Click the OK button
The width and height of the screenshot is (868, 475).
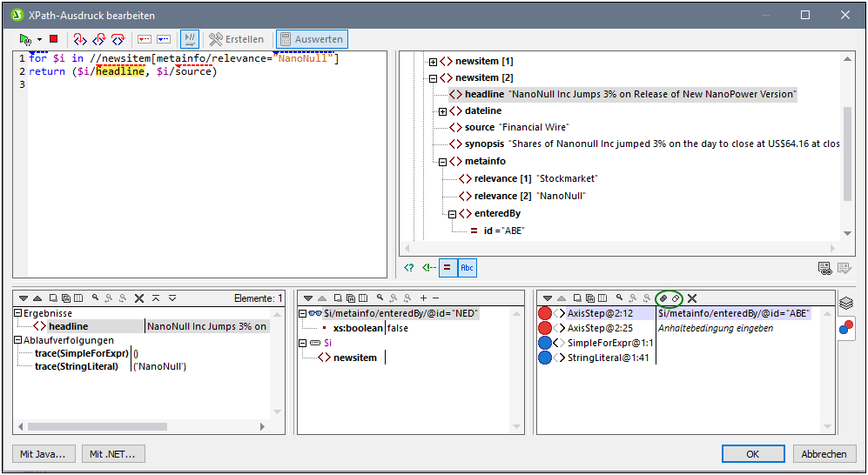pos(753,454)
